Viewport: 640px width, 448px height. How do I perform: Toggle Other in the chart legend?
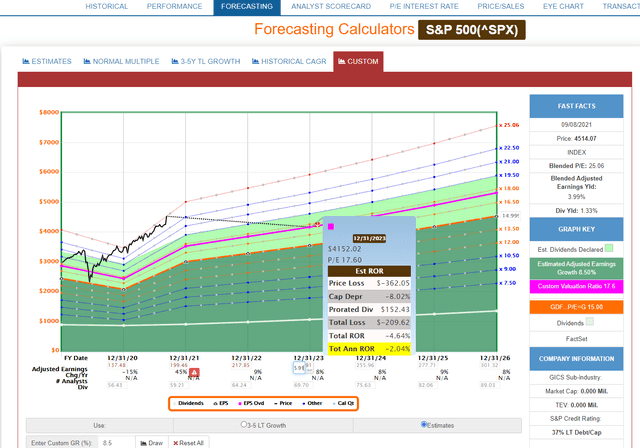312,403
